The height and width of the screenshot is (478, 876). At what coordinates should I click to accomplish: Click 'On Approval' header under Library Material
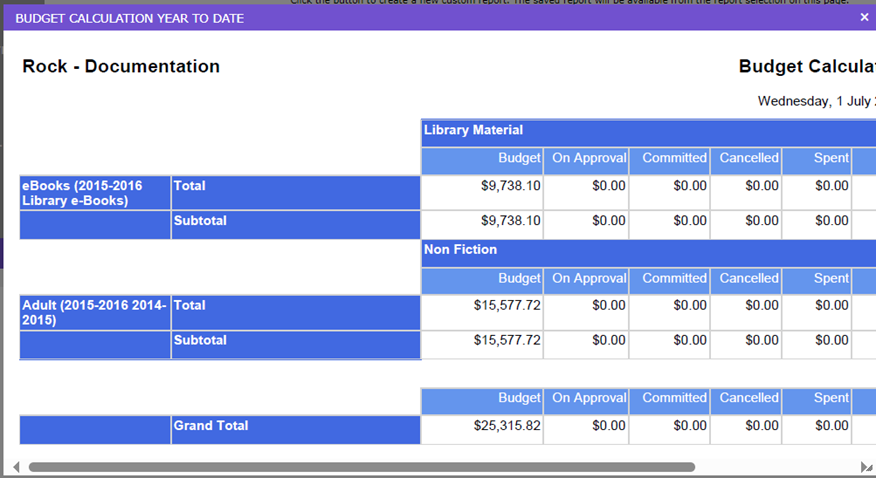tap(586, 161)
